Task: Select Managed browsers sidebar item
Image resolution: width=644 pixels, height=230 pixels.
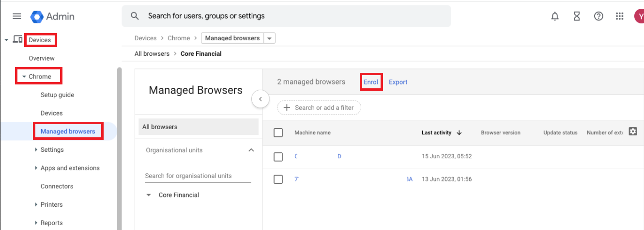Action: pos(68,131)
